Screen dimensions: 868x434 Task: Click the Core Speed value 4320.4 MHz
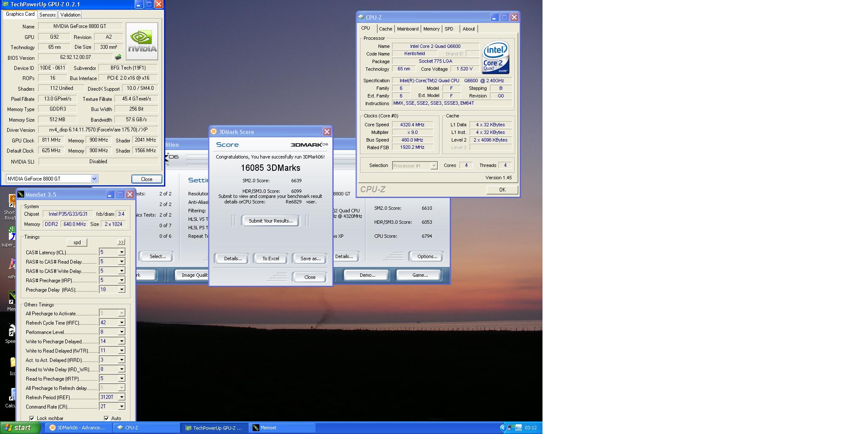click(x=412, y=125)
